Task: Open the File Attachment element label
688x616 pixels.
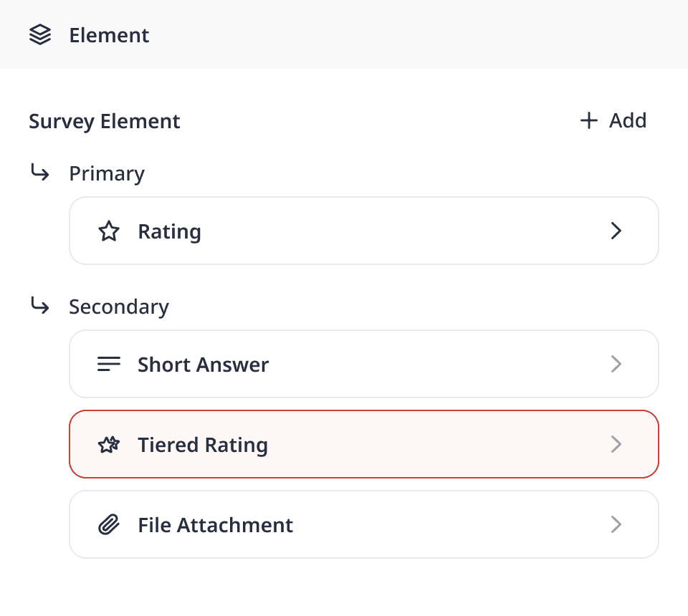Action: pos(215,525)
